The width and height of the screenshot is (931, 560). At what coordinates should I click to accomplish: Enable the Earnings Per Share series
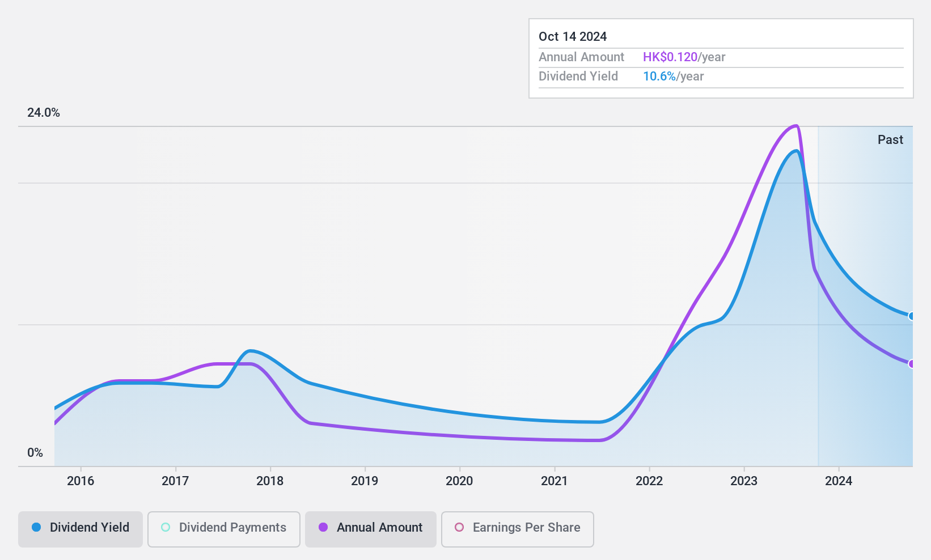click(x=518, y=529)
